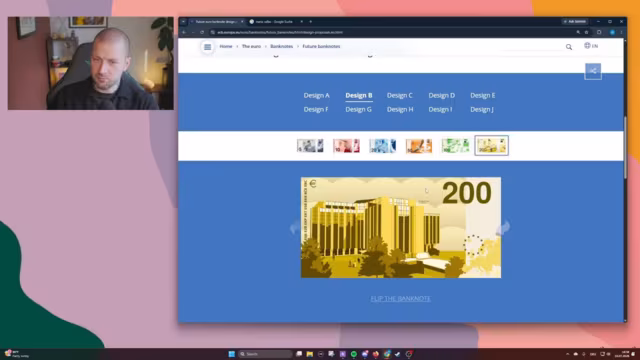Screen dimensions: 640x360
Task: Go back with the browser back arrow
Action: tap(184, 32)
